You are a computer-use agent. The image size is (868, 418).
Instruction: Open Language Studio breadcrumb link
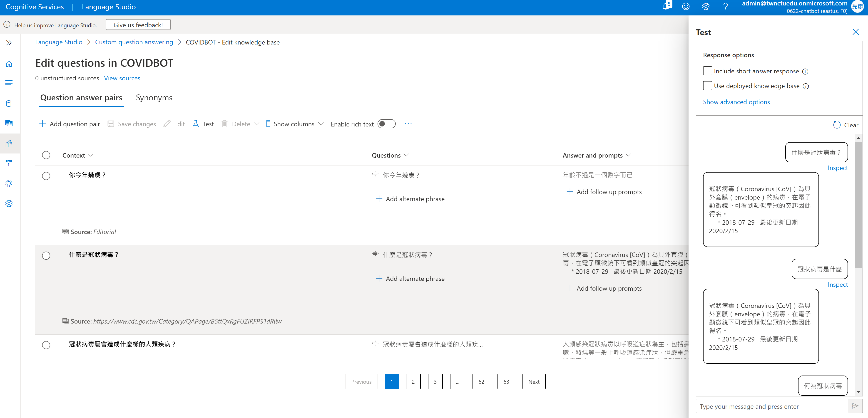(59, 42)
